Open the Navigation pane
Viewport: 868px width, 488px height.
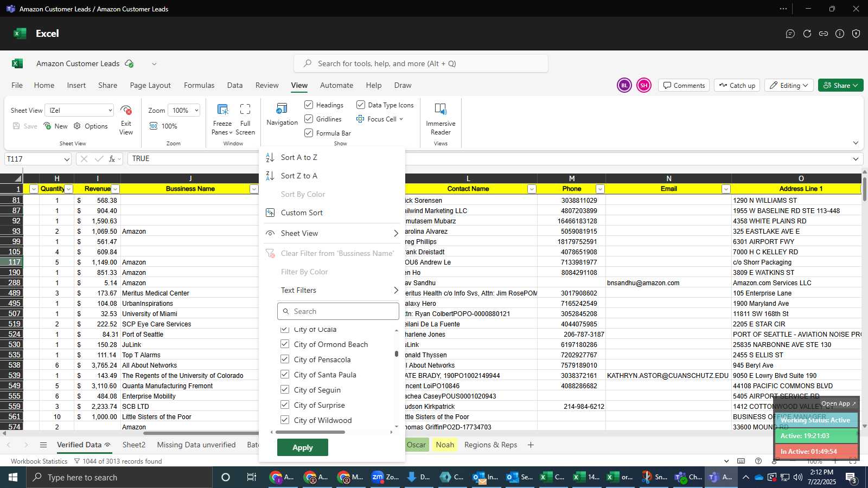coord(282,114)
